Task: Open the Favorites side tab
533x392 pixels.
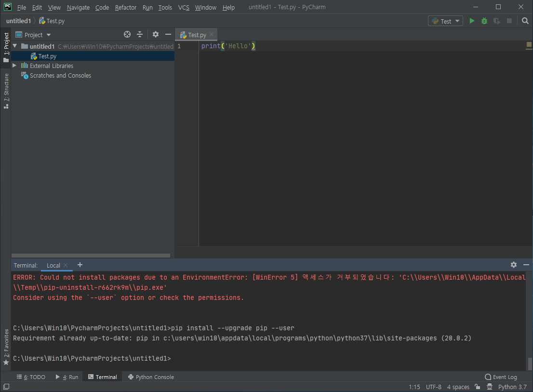Action: 6,347
